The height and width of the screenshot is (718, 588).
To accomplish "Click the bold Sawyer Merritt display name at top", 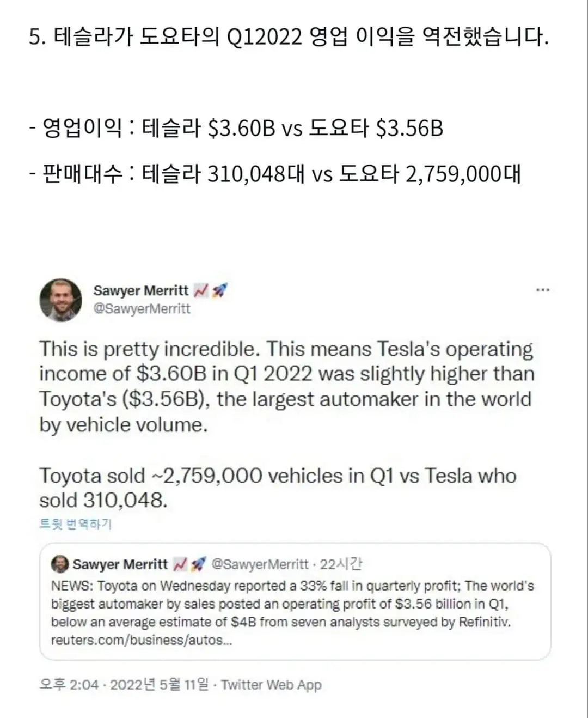I will 141,291.
